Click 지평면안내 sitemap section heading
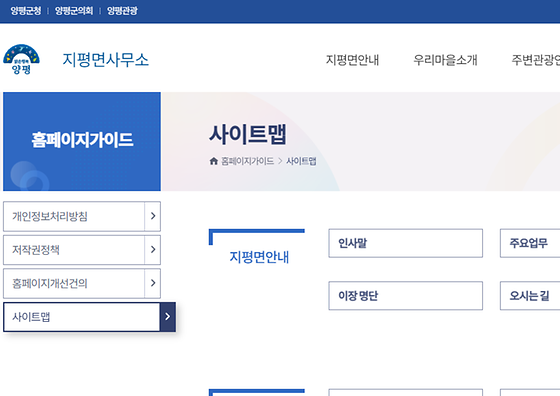This screenshot has width=560, height=396. point(259,257)
